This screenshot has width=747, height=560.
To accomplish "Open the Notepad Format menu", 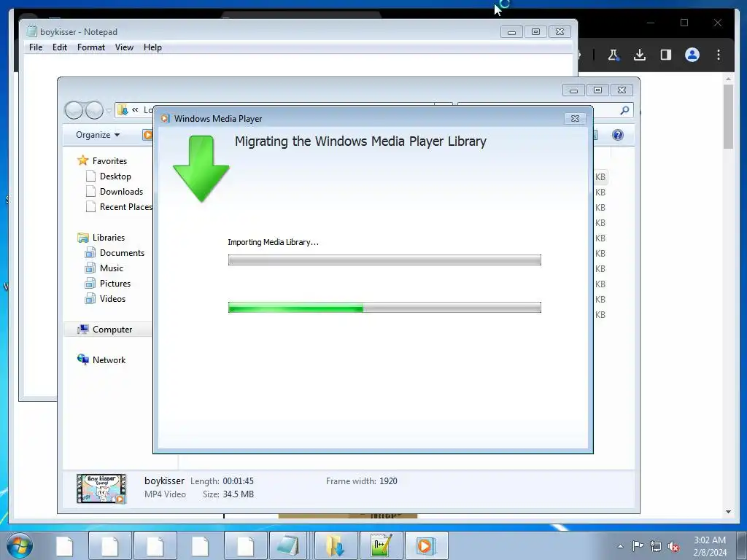I will tap(91, 47).
